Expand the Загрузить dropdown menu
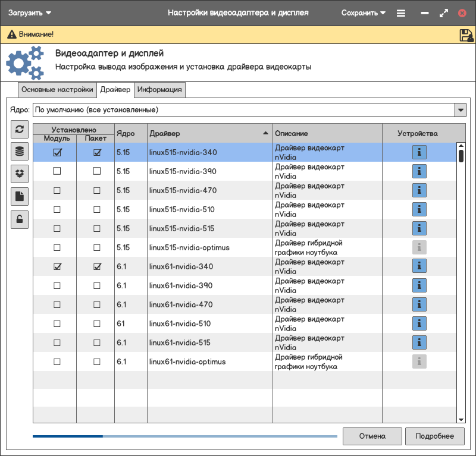 30,12
